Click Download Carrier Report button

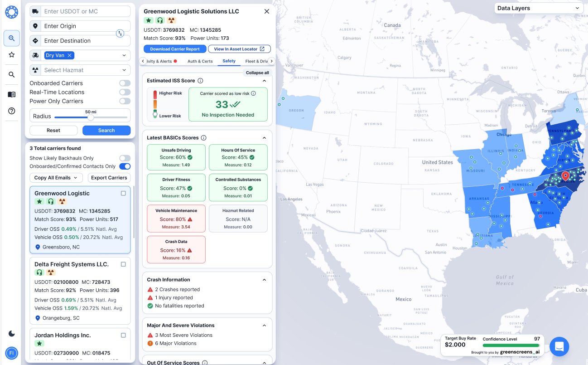[175, 49]
